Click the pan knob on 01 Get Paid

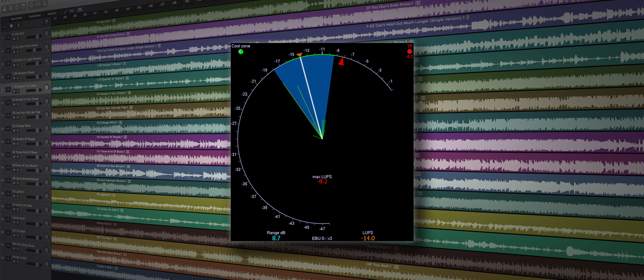click(x=46, y=33)
